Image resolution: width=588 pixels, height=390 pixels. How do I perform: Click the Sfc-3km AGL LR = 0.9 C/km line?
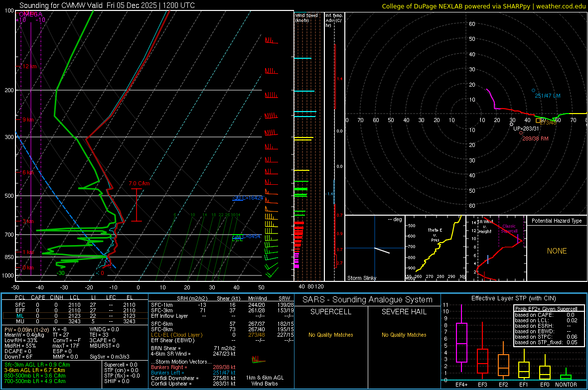pyautogui.click(x=37, y=365)
